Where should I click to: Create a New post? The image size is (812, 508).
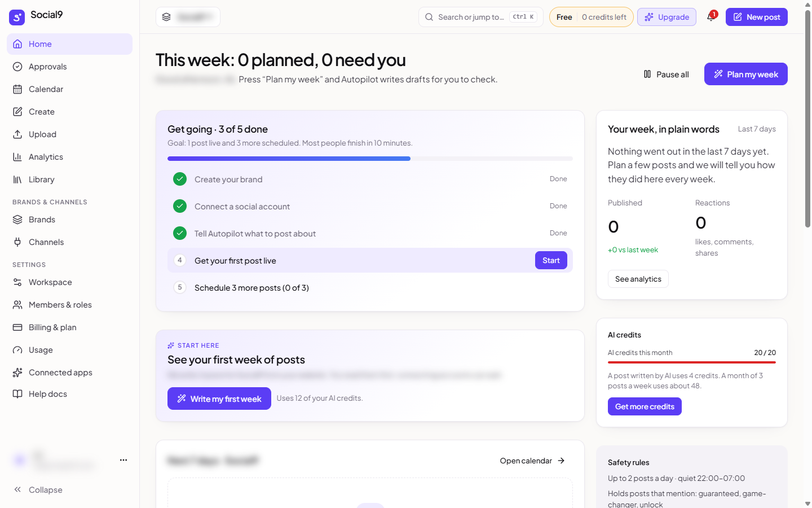click(x=757, y=17)
